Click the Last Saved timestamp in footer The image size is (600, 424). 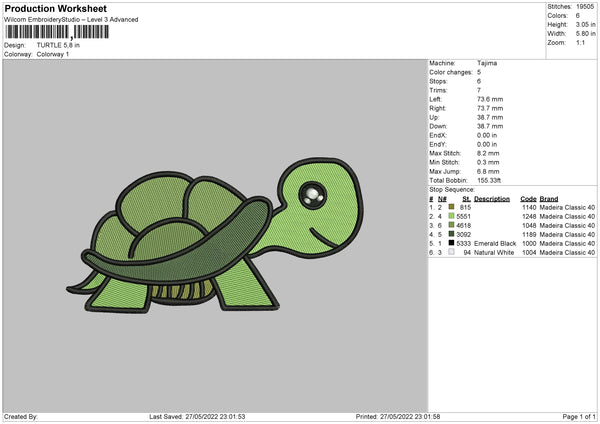point(198,416)
